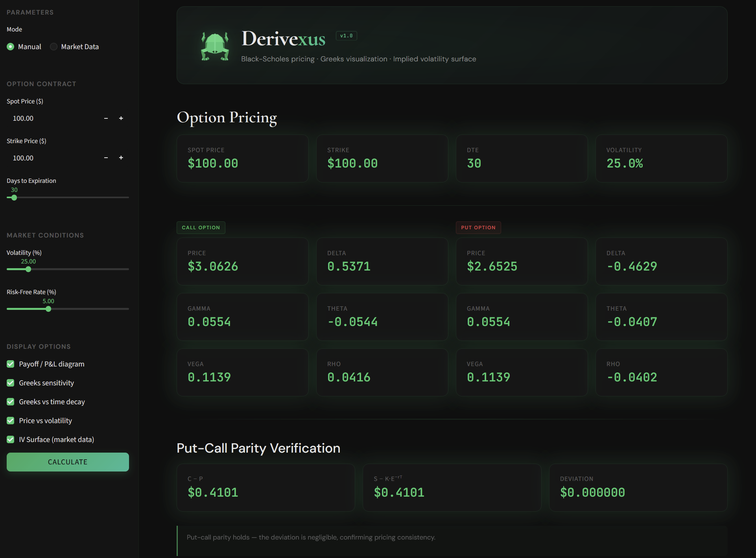Screen dimensions: 756x558
Task: Click the PUT OPTION label badge
Action: pyautogui.click(x=478, y=228)
